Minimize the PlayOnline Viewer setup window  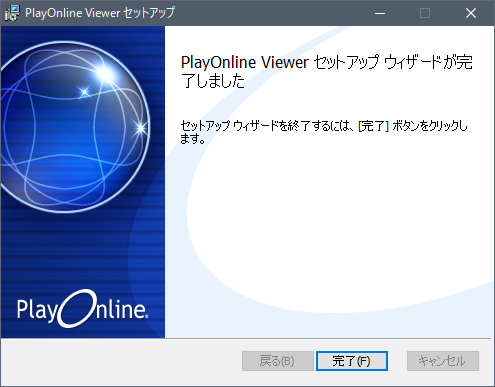(380, 13)
